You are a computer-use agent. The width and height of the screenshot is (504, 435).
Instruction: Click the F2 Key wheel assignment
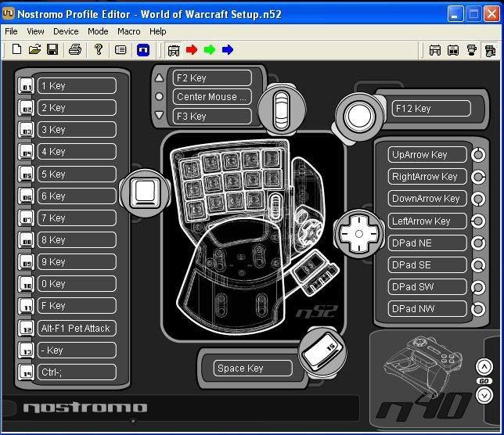[212, 77]
